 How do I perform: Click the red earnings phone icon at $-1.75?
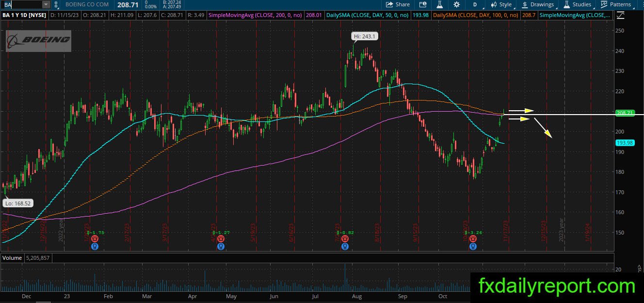point(94,238)
